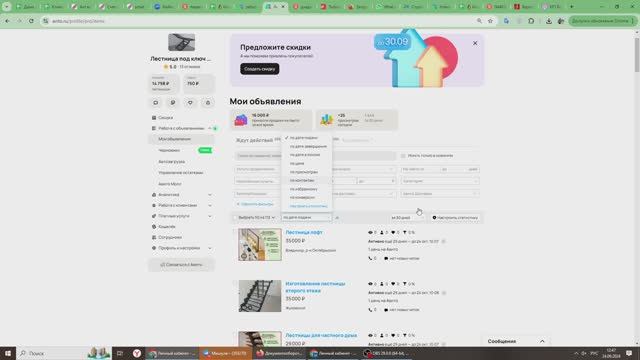Open Yandex browser icon on the taskbar
Image resolution: width=640 pixels, height=360 pixels.
[137, 353]
